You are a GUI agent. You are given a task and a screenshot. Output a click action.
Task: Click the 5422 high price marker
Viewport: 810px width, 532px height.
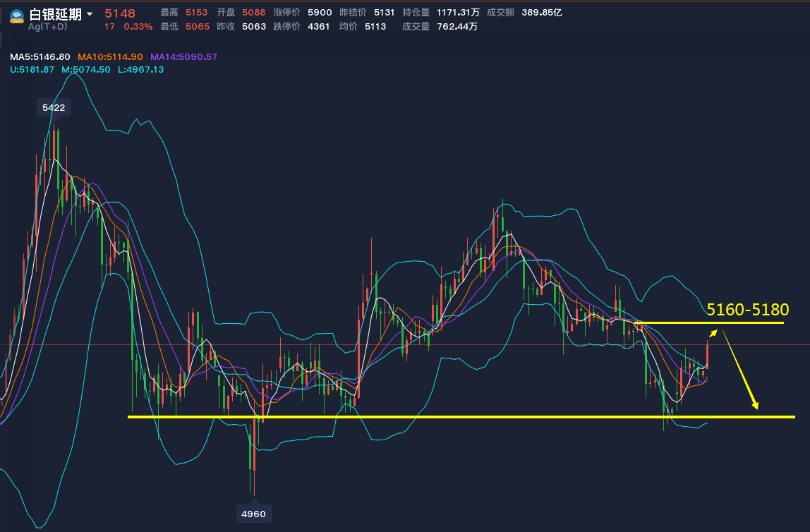click(54, 107)
